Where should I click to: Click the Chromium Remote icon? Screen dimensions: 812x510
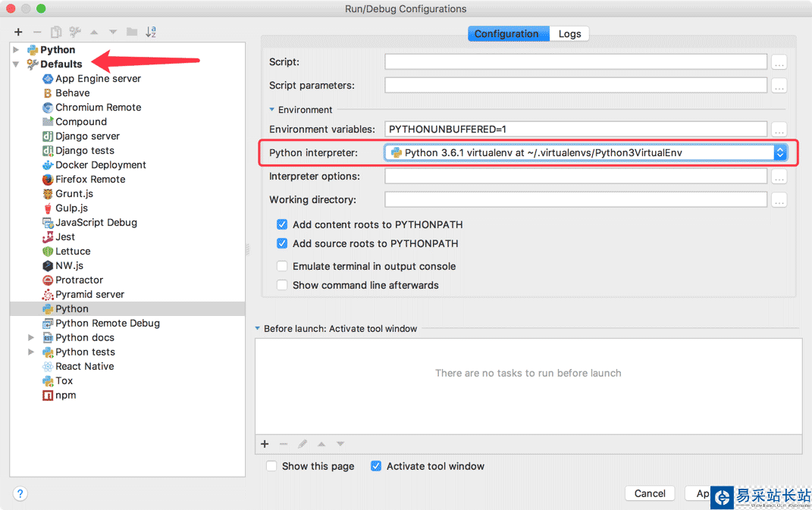[x=48, y=108]
